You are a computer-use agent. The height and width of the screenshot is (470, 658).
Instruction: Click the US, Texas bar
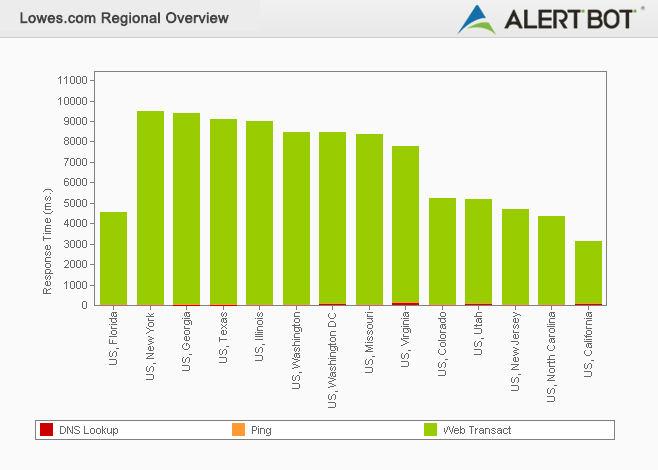pos(223,212)
